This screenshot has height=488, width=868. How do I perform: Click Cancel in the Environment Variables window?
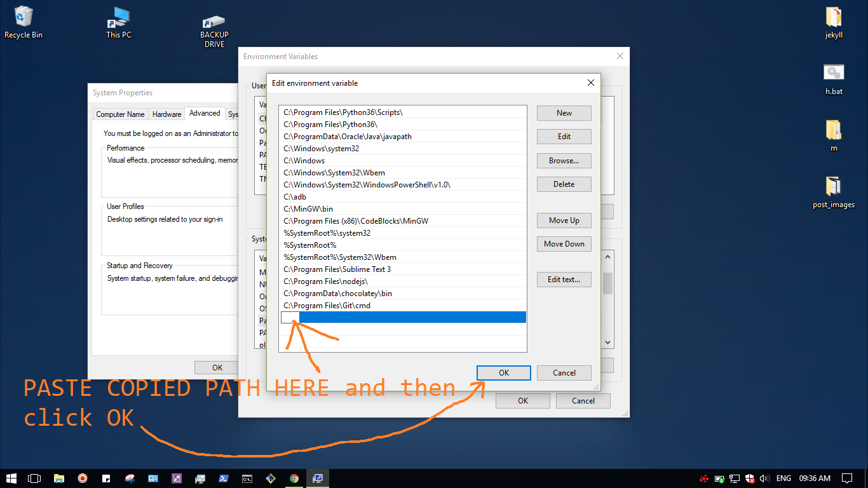click(x=583, y=401)
